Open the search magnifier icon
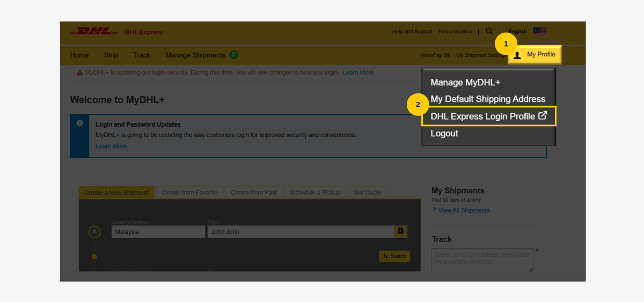Viewport: 644px width, 302px height. [489, 32]
